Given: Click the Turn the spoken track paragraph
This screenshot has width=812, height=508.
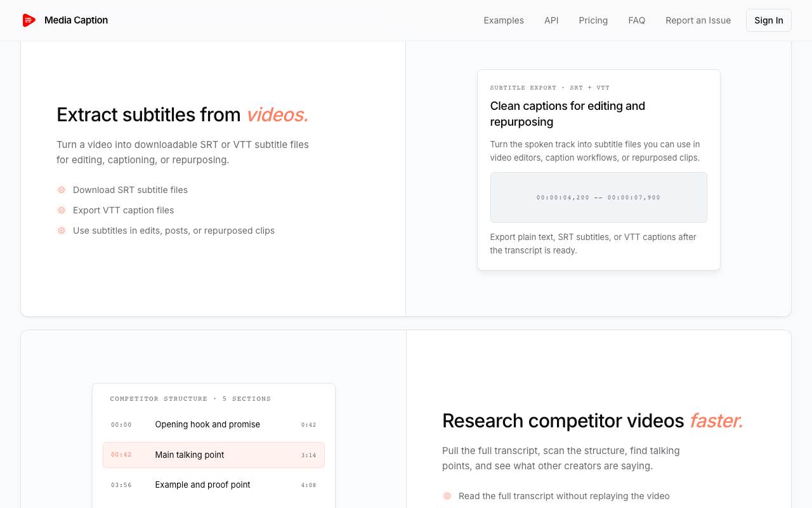Looking at the screenshot, I should click(x=595, y=151).
